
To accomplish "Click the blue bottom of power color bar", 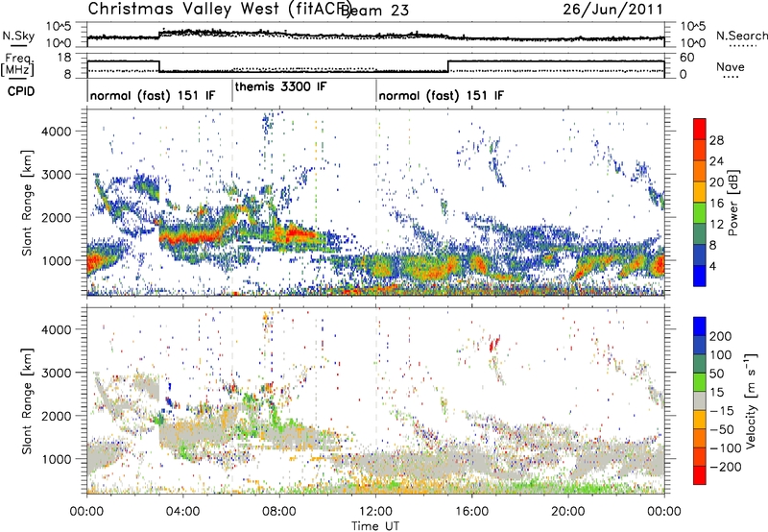I will [700, 277].
